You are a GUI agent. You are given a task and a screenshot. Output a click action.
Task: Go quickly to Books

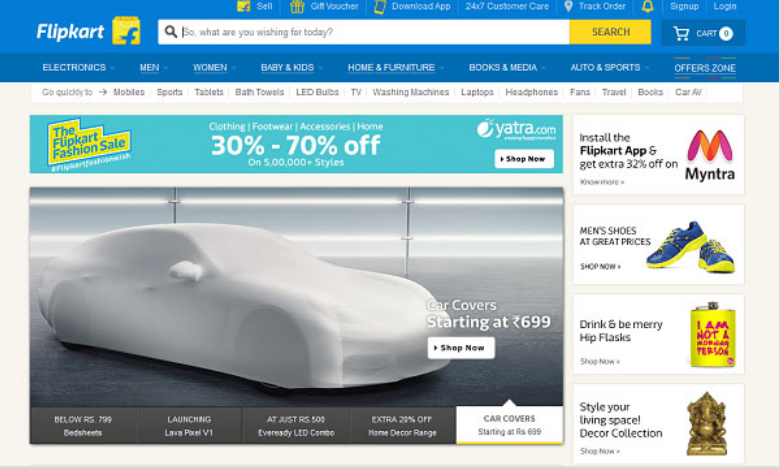point(650,92)
